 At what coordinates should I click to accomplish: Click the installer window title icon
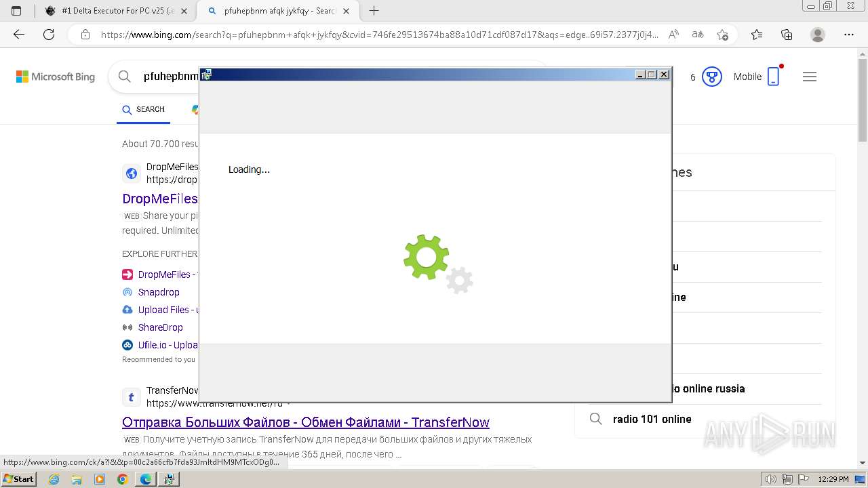tap(206, 75)
